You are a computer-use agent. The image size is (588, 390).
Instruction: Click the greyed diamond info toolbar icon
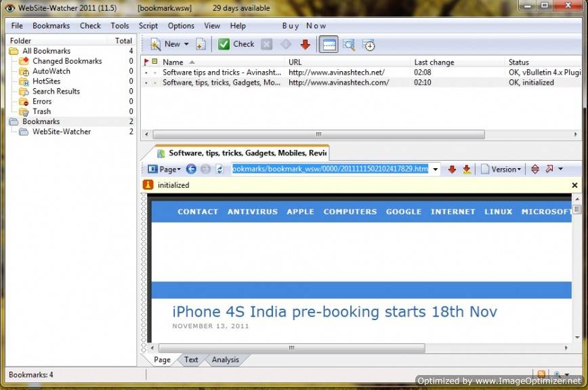[x=286, y=44]
